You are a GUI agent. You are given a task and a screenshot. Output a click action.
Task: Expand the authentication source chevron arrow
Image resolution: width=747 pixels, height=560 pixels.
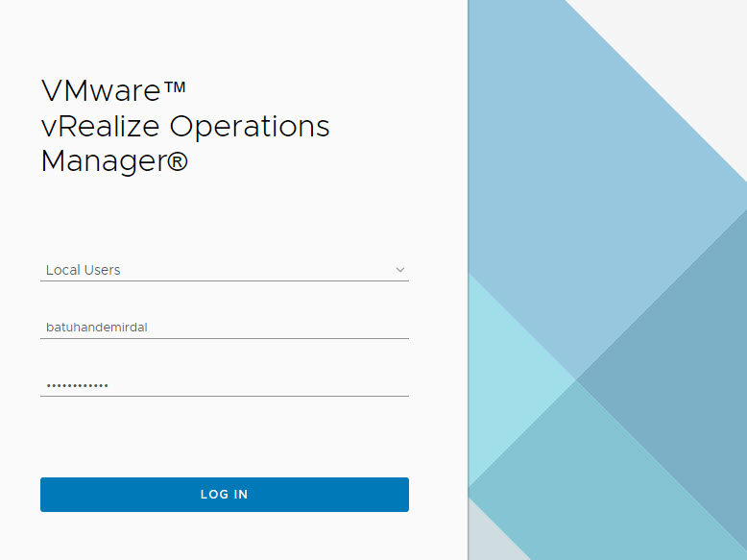[x=400, y=270]
